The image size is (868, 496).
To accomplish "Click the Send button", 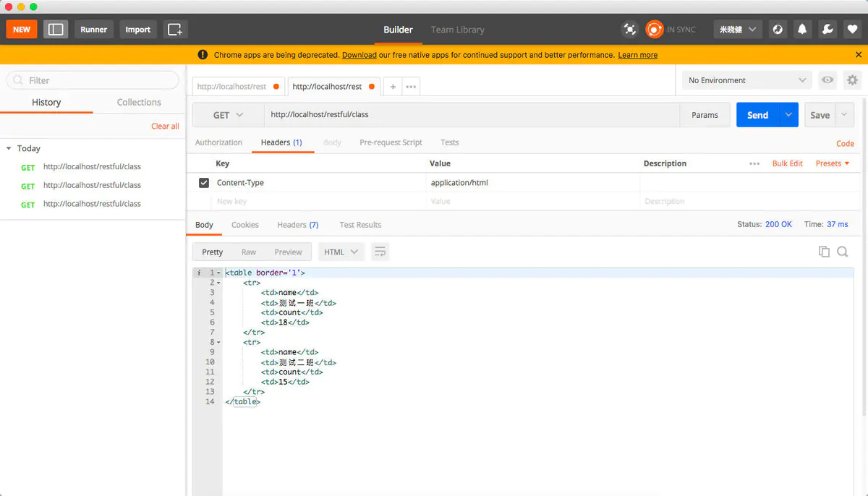I will (x=757, y=114).
